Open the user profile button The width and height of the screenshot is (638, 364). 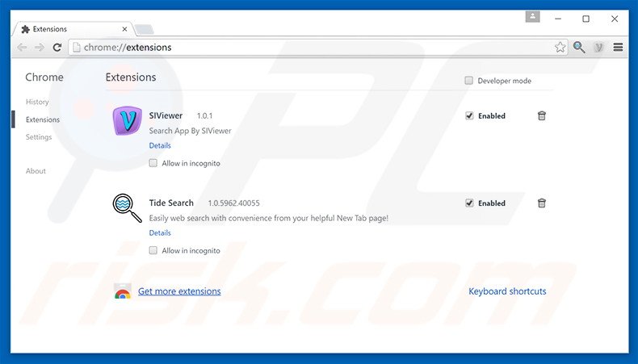[533, 17]
